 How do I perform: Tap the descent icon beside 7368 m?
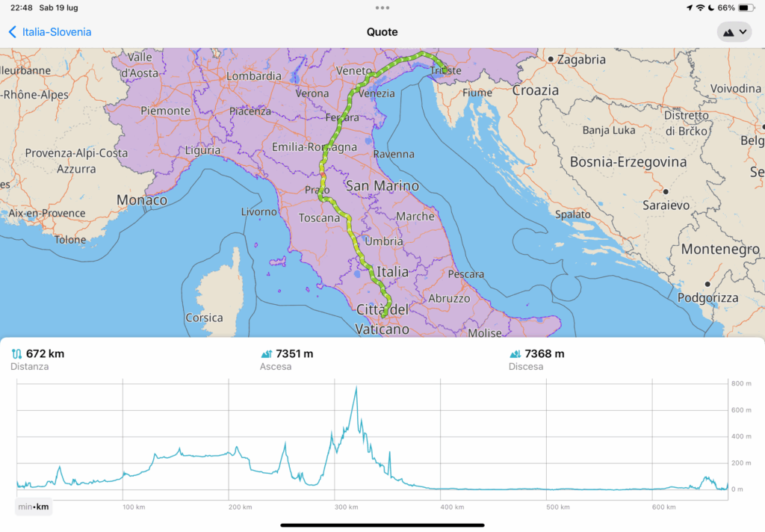pyautogui.click(x=515, y=354)
